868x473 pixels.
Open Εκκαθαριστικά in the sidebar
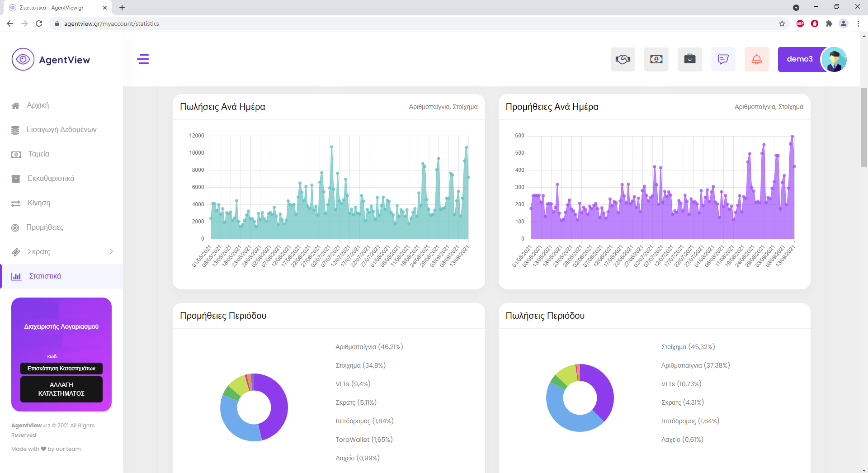[x=51, y=179]
